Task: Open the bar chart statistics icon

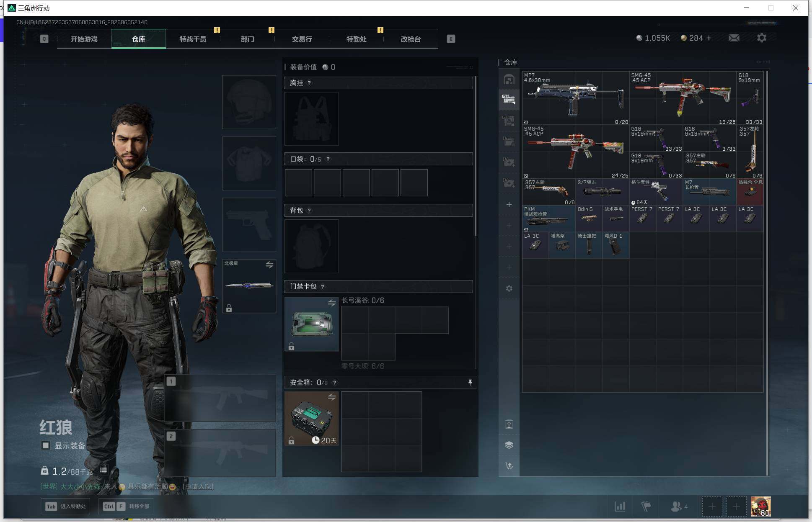Action: (x=620, y=507)
